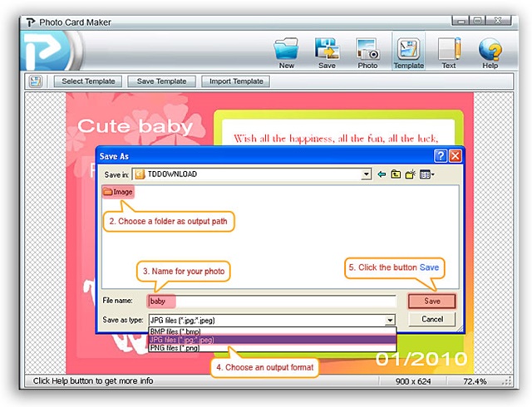532x407 pixels.
Task: Switch to the Template tab in toolbar
Action: (x=408, y=51)
